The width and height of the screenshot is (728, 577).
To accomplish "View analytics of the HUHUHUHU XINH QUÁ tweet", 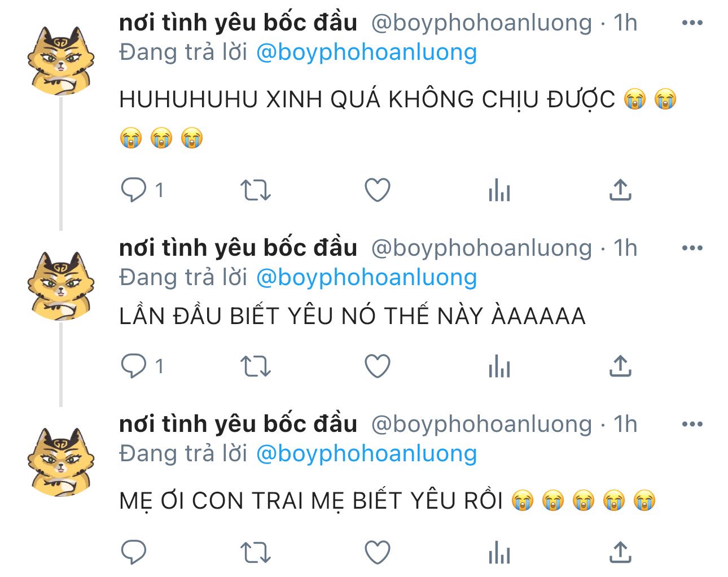I will (499, 190).
